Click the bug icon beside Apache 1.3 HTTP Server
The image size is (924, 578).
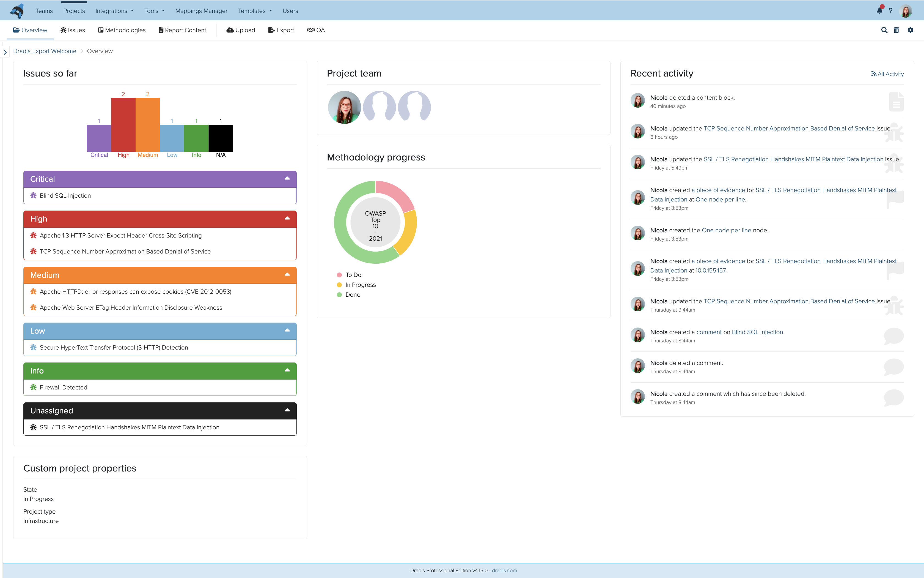[x=33, y=236]
